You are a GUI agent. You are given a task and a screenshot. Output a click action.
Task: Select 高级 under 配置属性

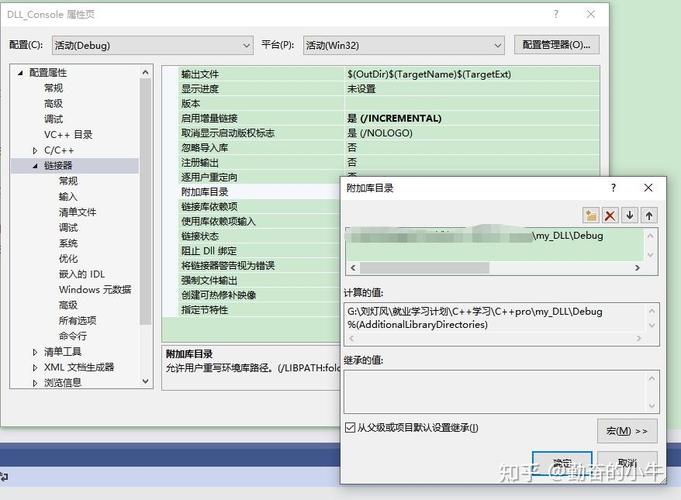pyautogui.click(x=53, y=103)
